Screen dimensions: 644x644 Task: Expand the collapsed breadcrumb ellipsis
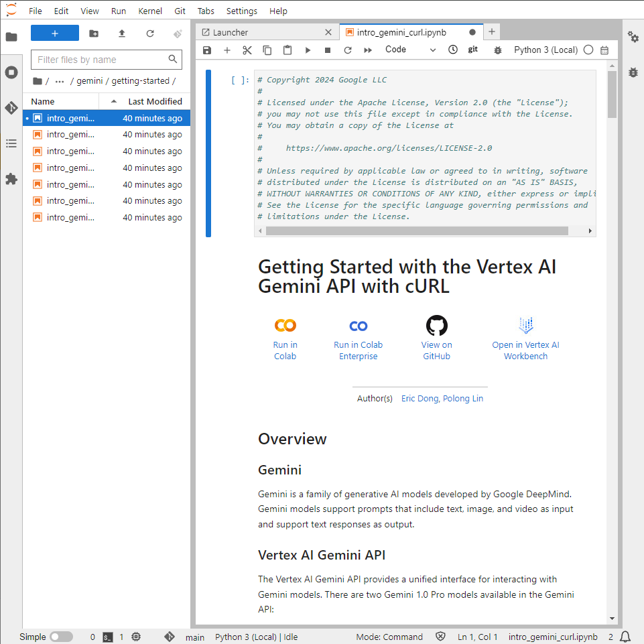(60, 81)
